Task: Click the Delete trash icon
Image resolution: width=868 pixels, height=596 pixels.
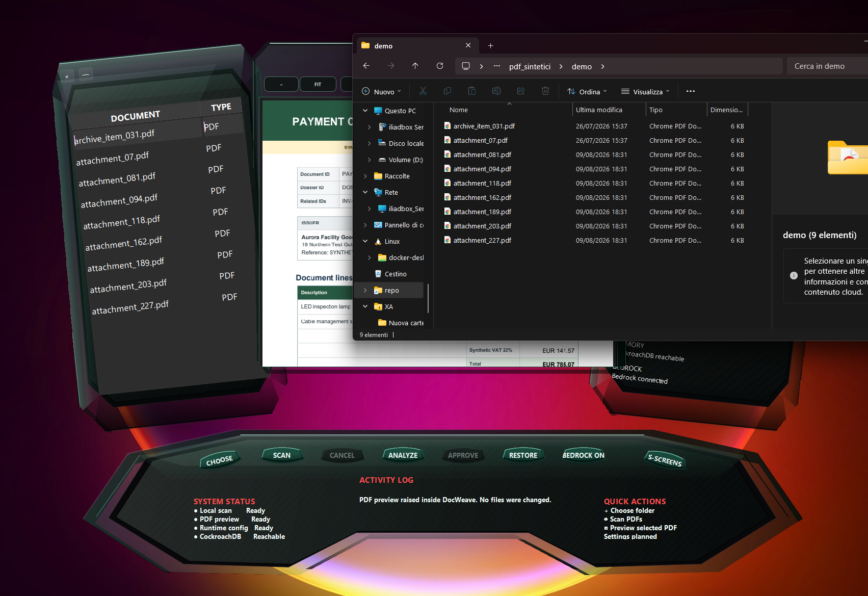Action: pos(545,91)
